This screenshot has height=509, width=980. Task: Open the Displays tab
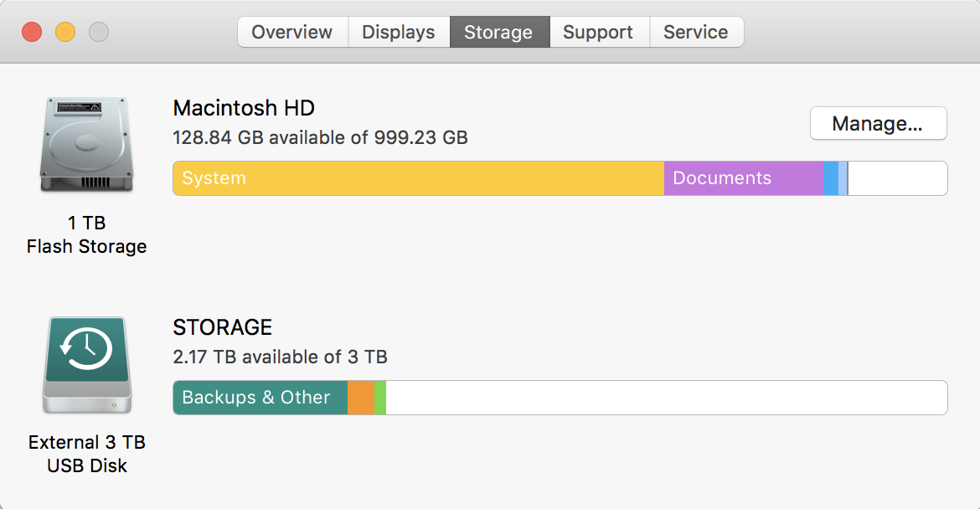click(399, 32)
